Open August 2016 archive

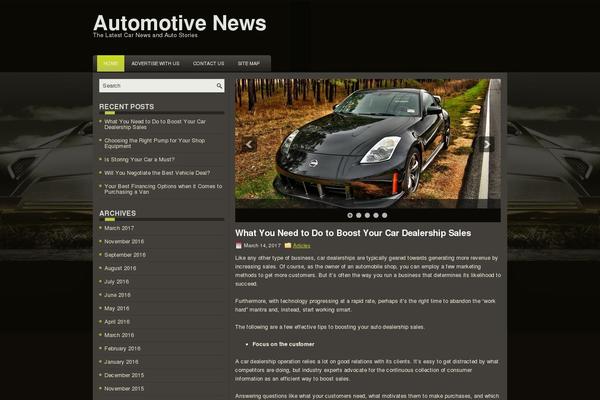click(x=120, y=268)
